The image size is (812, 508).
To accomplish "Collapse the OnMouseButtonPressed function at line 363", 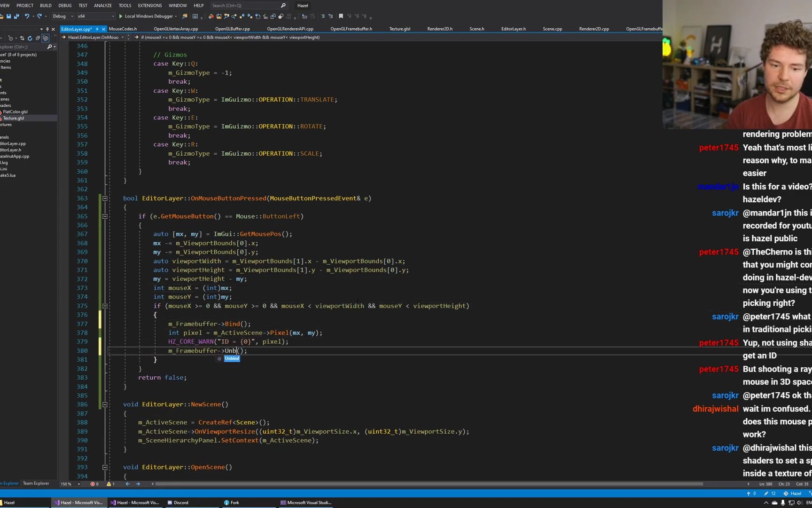I will pyautogui.click(x=105, y=198).
